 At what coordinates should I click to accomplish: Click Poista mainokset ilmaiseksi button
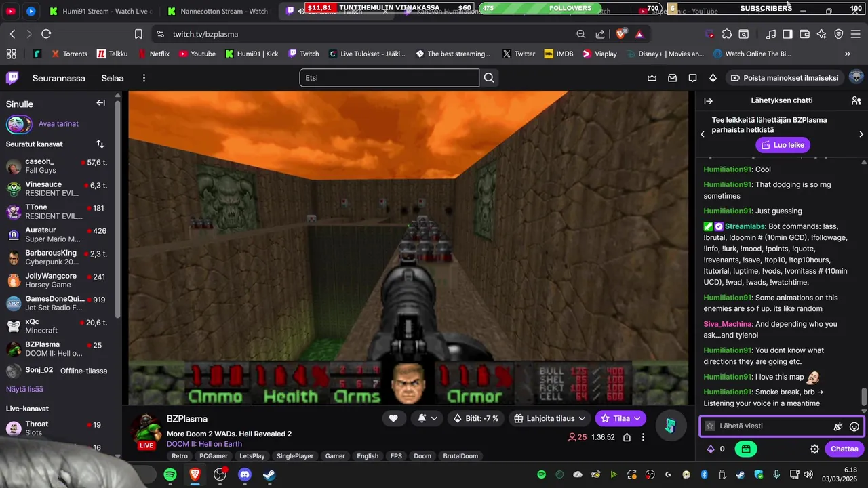(x=784, y=78)
